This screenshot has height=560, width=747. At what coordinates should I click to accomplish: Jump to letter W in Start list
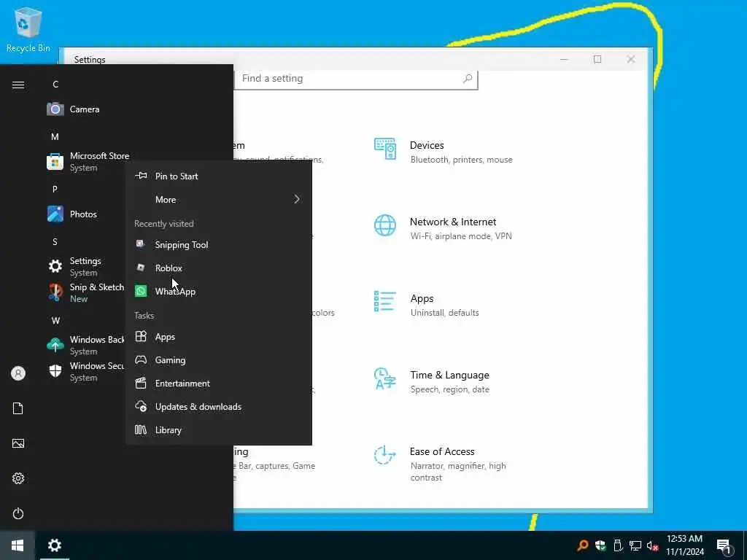click(55, 321)
